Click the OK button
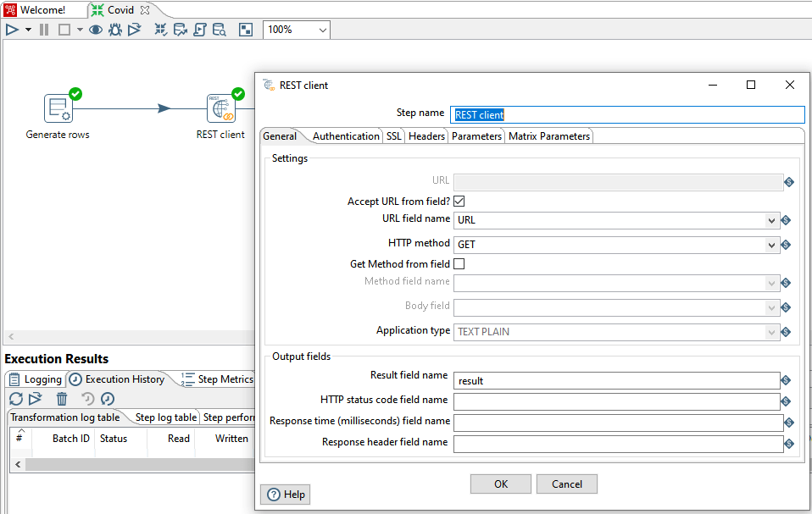 (500, 484)
